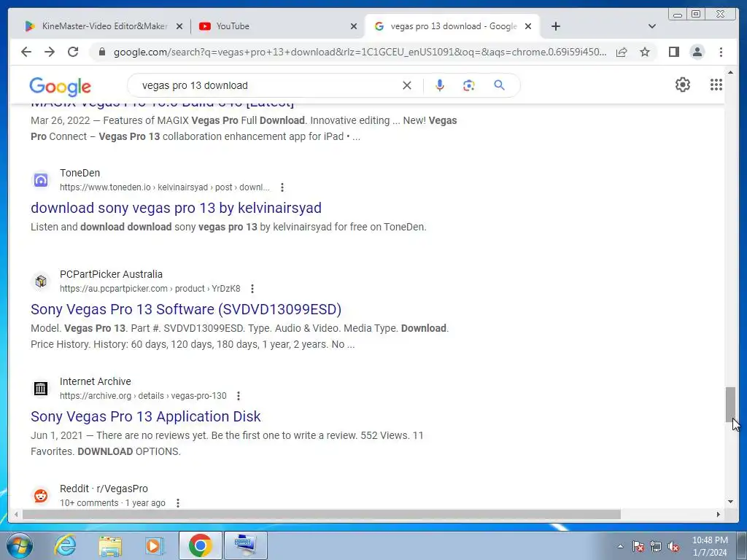Open the muted volume tray icon

coord(673,546)
